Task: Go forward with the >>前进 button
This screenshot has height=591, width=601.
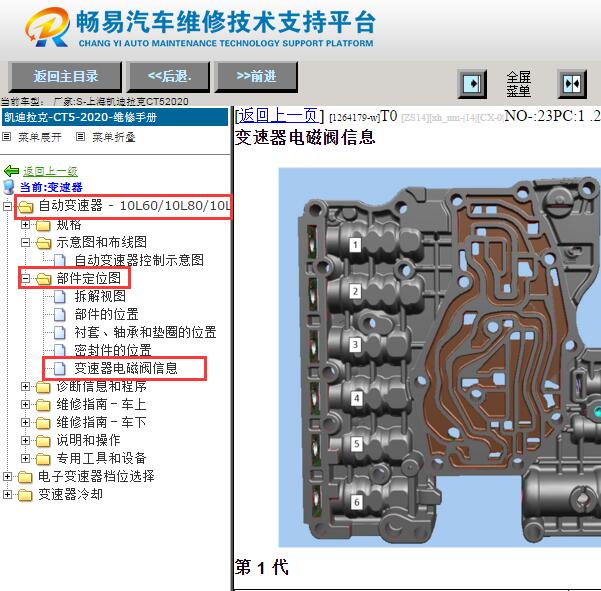Action: 256,76
